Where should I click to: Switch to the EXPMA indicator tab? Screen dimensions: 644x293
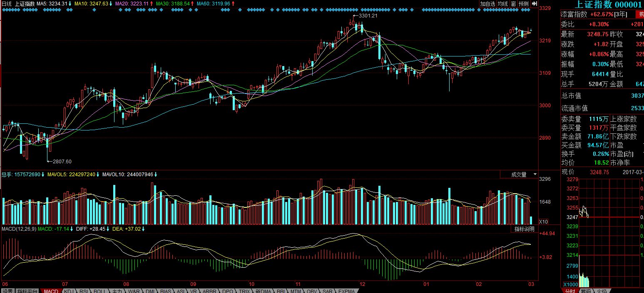[x=346, y=291]
